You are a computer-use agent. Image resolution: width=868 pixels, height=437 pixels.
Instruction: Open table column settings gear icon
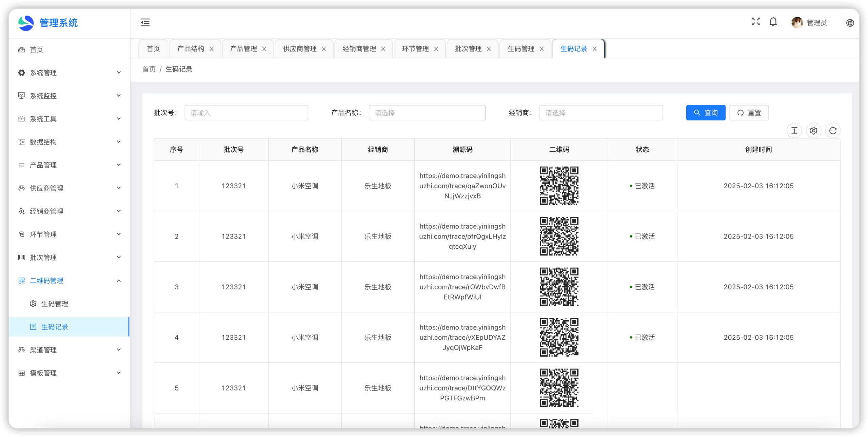(813, 131)
